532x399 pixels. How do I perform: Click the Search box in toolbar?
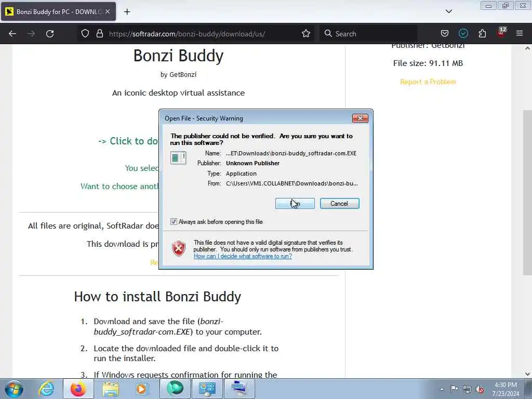[x=368, y=34]
